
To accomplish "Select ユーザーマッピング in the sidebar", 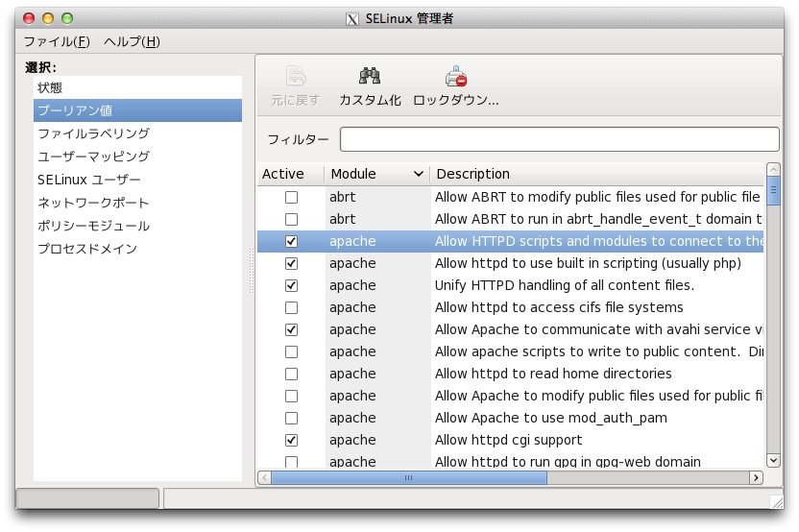I will [x=137, y=157].
